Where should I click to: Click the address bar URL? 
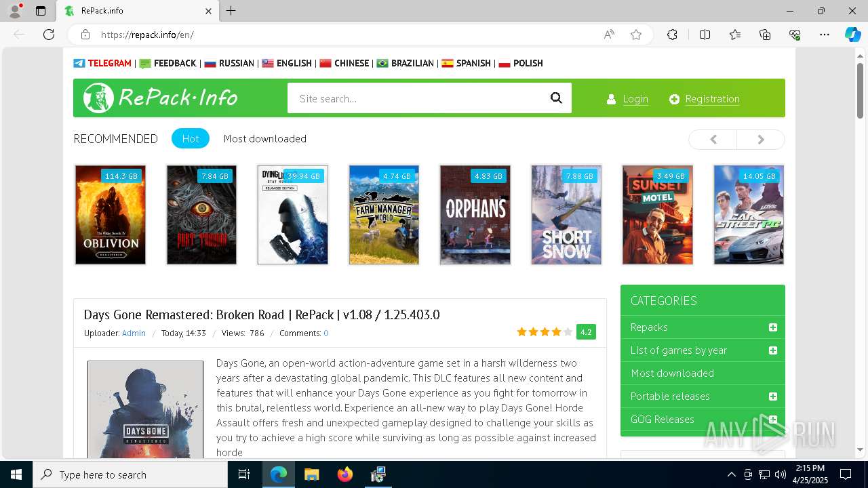click(147, 35)
